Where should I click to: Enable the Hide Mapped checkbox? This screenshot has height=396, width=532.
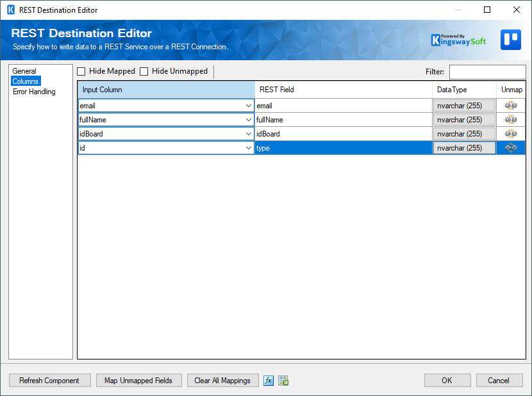[x=81, y=71]
